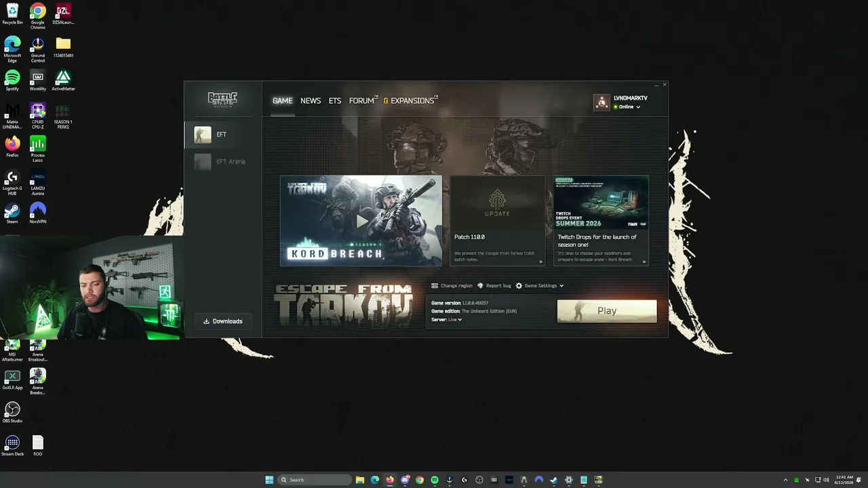Open OBS Studio desktop shortcut
The image size is (868, 488).
12,413
